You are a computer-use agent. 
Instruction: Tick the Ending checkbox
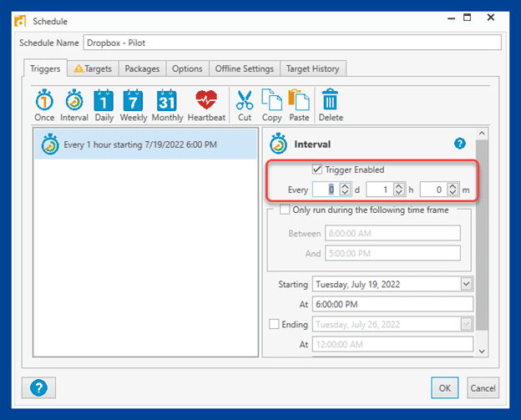click(274, 324)
